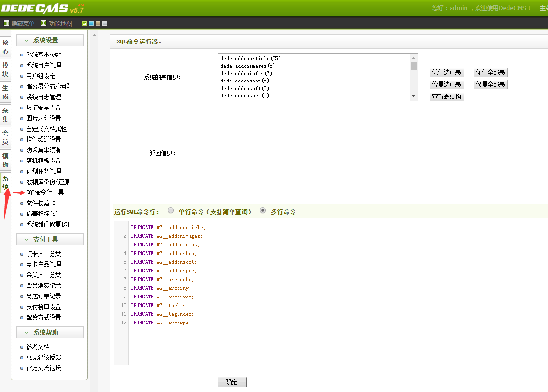
Task: Select the 单行命令 radio button
Action: (x=170, y=211)
